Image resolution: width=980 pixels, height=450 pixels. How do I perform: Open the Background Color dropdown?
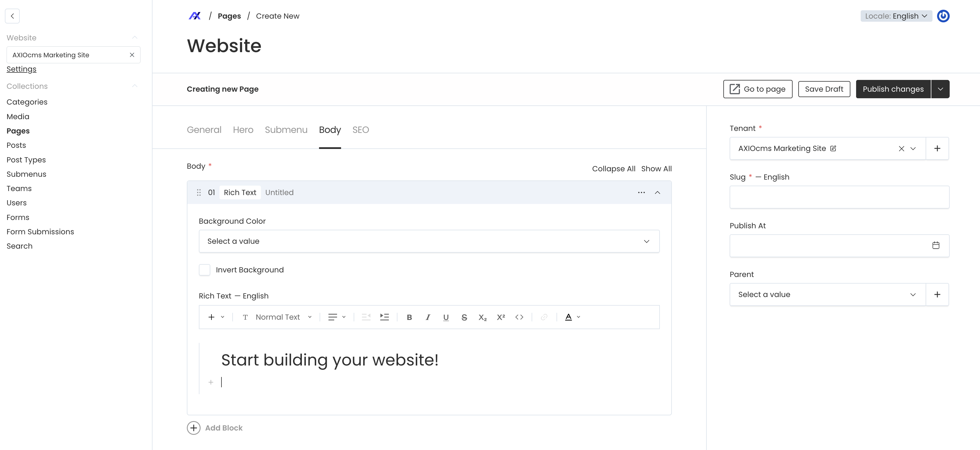click(x=429, y=241)
